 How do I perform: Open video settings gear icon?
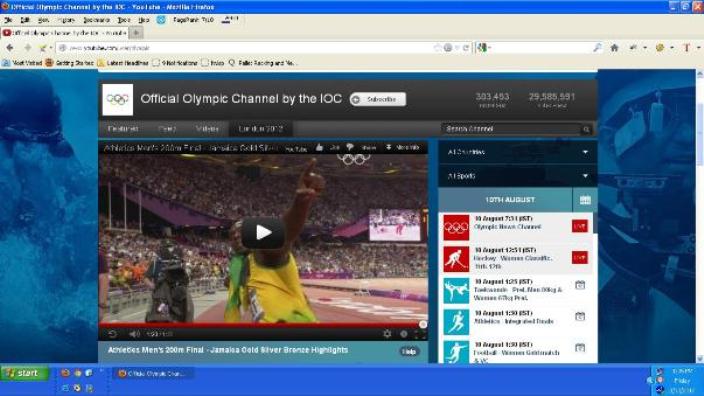(x=387, y=334)
